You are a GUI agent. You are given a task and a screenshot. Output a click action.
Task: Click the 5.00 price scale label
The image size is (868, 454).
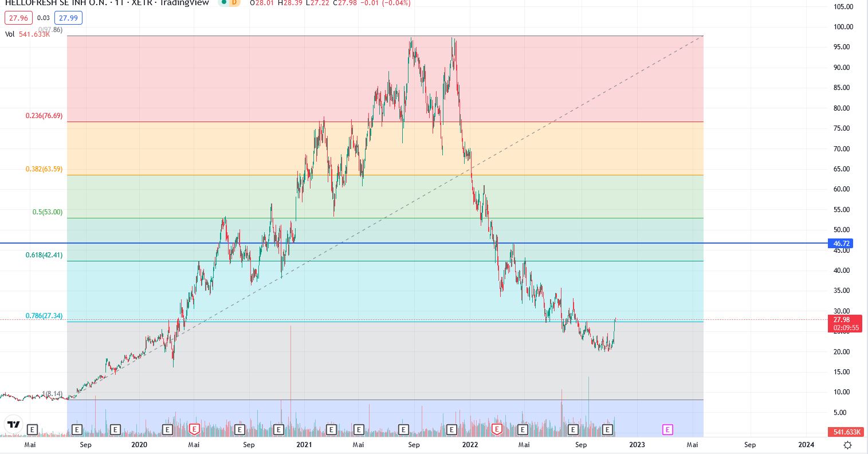click(839, 413)
